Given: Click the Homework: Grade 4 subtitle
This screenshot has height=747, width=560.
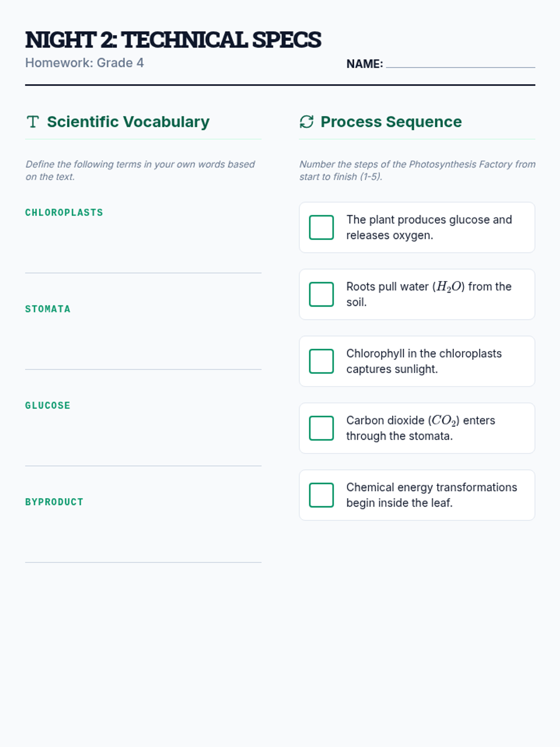Looking at the screenshot, I should 84,63.
